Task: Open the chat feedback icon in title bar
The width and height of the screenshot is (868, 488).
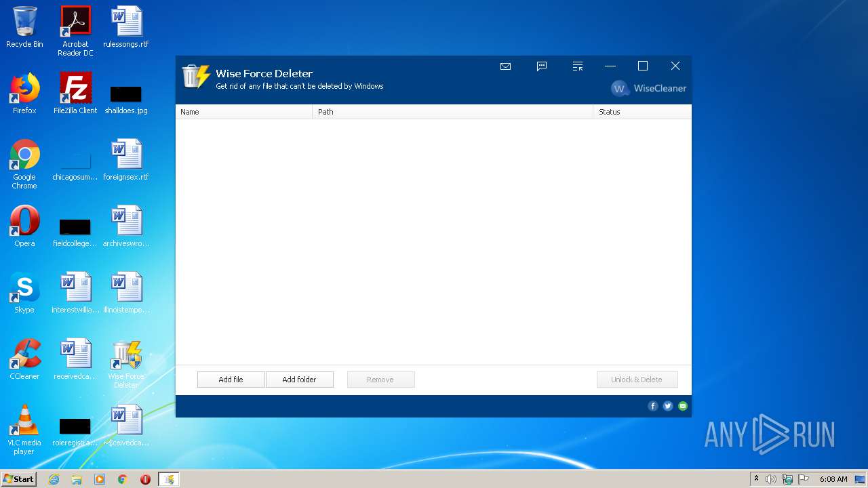Action: [542, 66]
